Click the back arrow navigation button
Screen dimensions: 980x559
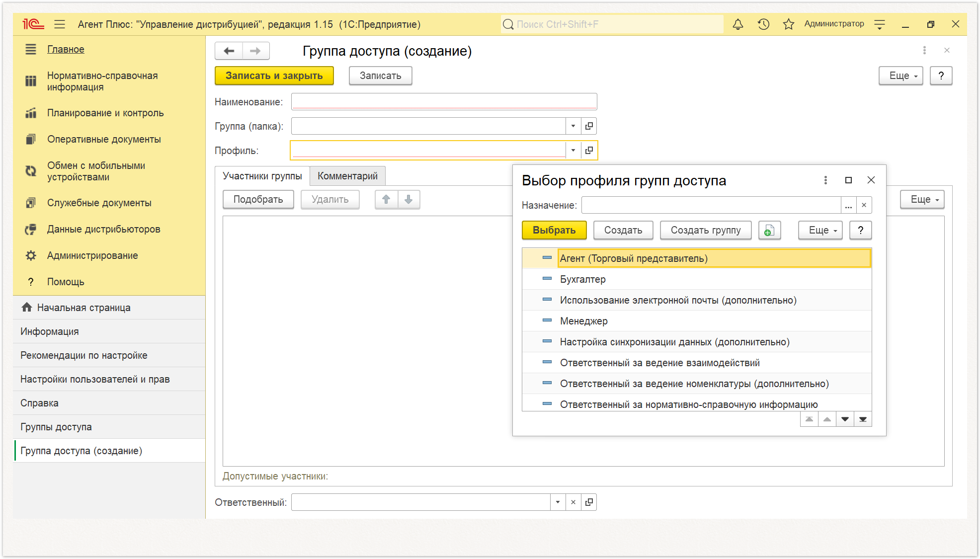coord(229,51)
